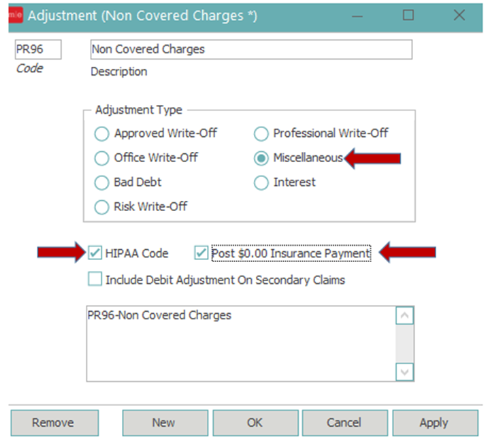Select the Approved Write-Off radio button

[101, 133]
